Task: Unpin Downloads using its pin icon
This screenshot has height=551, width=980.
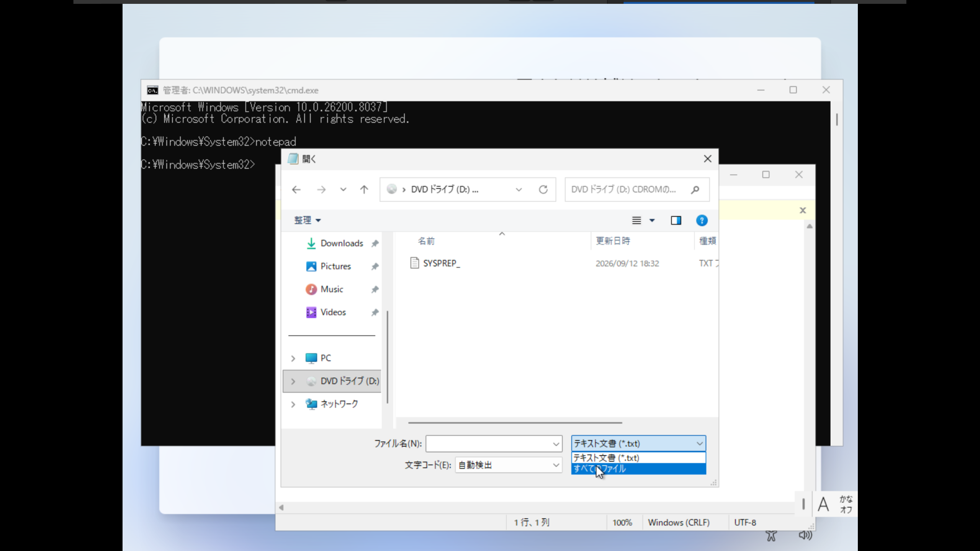Action: [375, 243]
